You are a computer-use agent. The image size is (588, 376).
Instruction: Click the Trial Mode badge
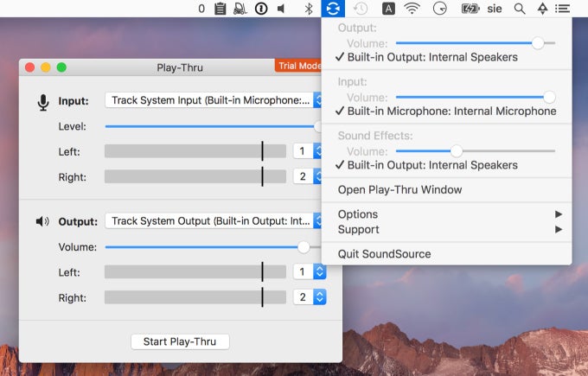pyautogui.click(x=298, y=66)
